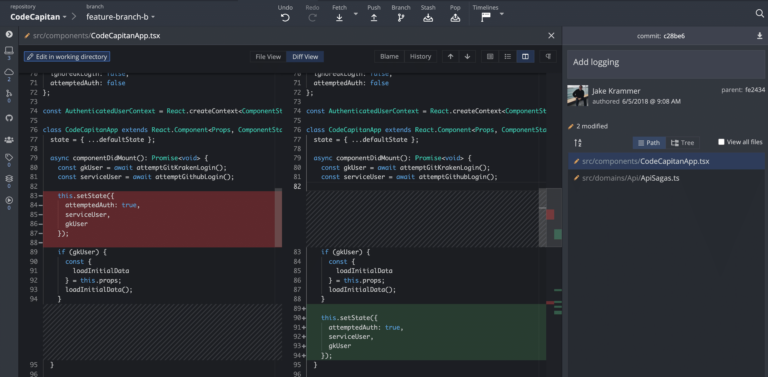Click Edit in working directory button

[67, 57]
